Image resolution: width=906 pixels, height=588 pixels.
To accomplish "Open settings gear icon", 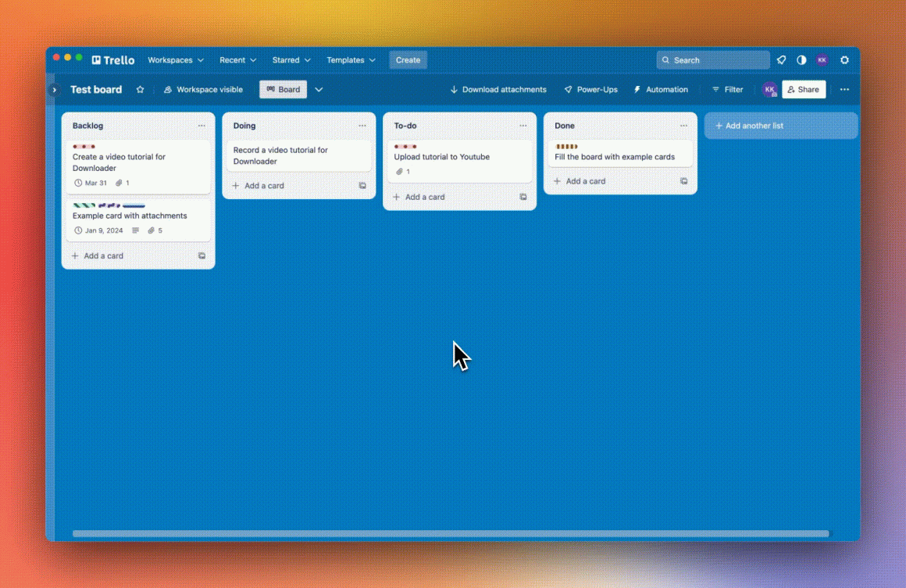I will coord(844,60).
